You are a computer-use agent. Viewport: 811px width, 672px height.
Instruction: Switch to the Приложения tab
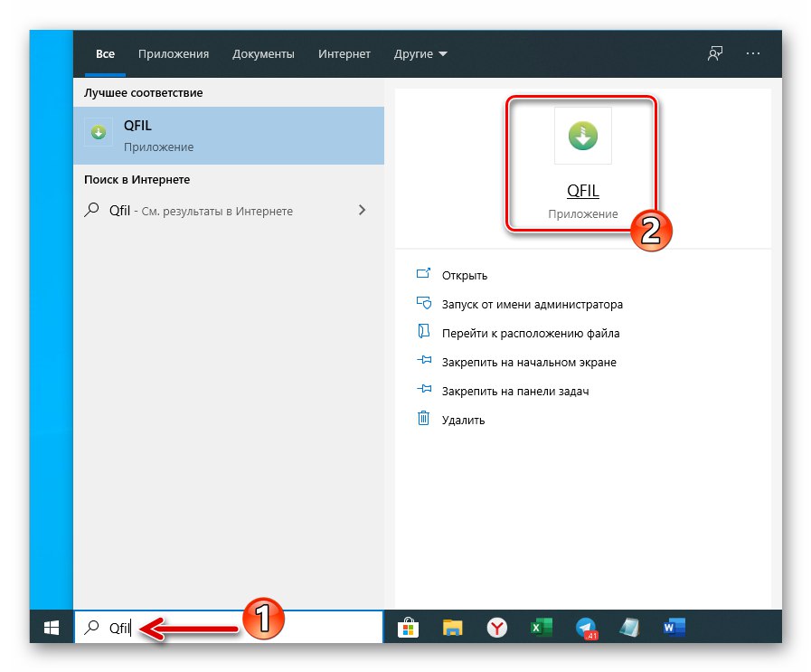pyautogui.click(x=174, y=53)
